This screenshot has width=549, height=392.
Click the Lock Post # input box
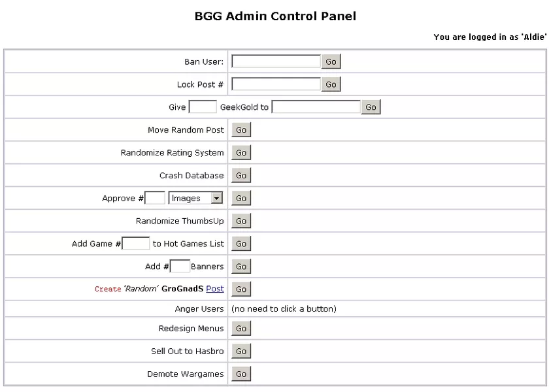tap(276, 84)
